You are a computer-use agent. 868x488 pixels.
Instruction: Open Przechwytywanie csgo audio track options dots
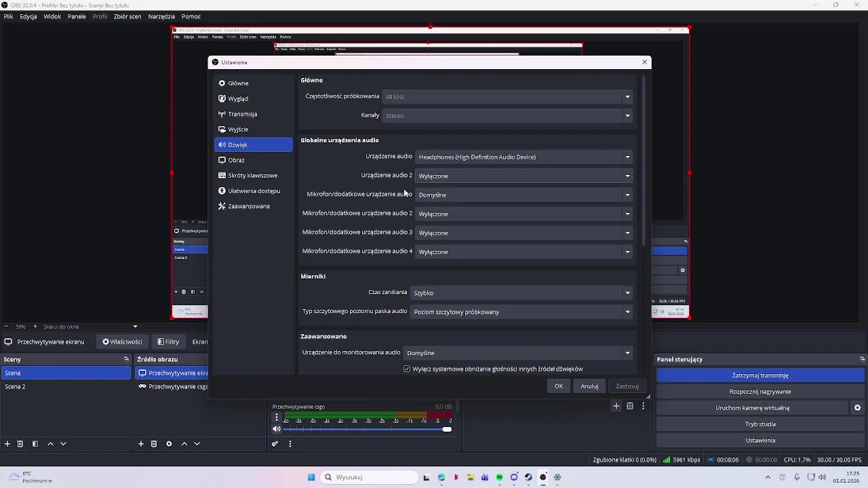click(x=276, y=418)
